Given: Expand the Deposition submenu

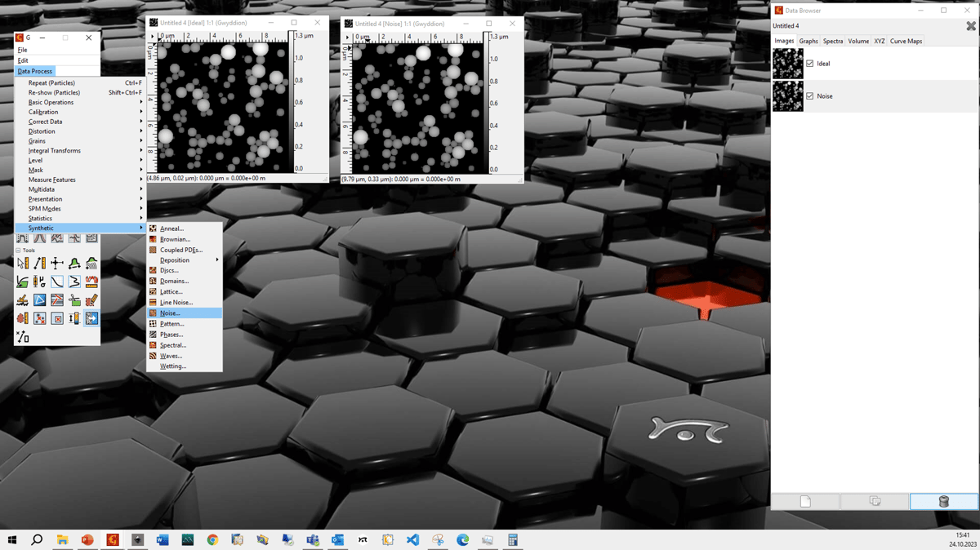Looking at the screenshot, I should pyautogui.click(x=184, y=260).
